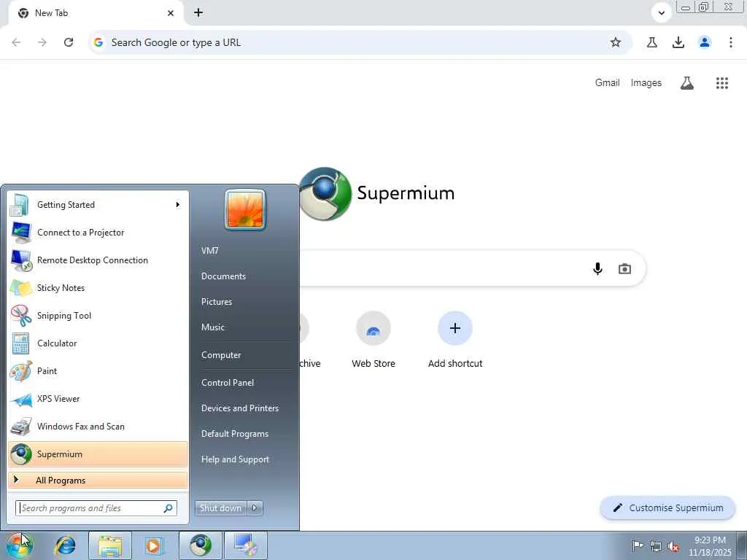747x560 pixels.
Task: Bookmark this tab with the star
Action: pyautogui.click(x=616, y=42)
